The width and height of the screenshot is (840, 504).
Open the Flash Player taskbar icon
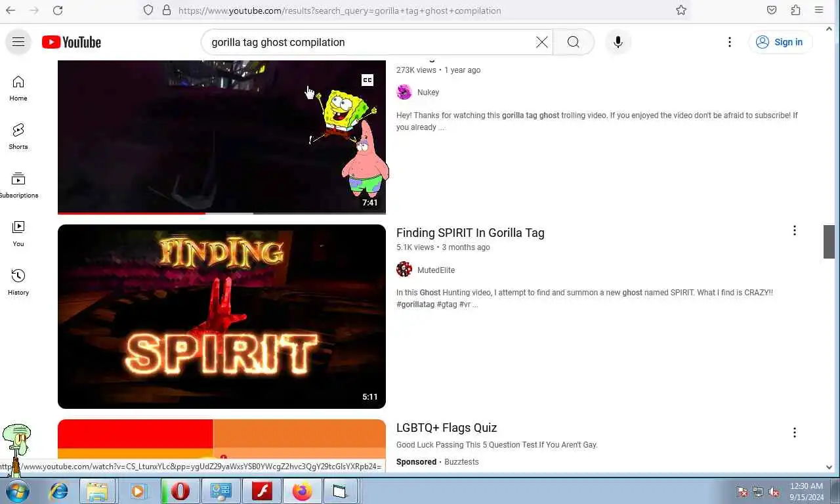pyautogui.click(x=262, y=491)
